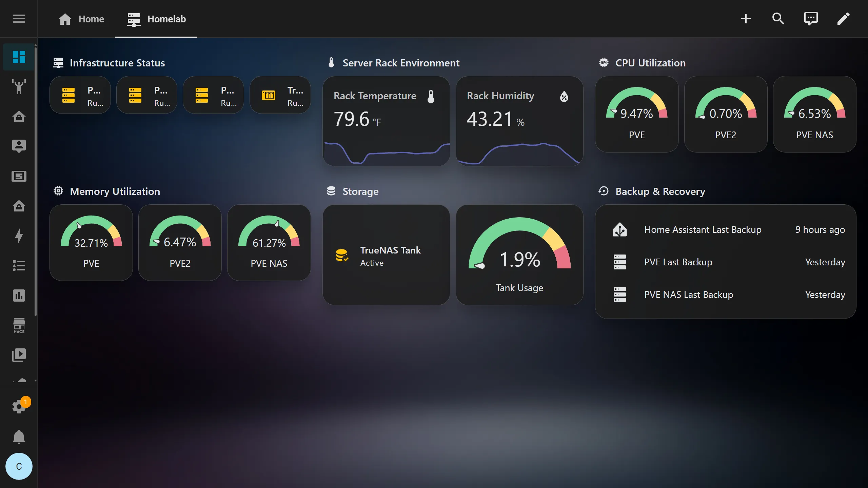Click the pencil edit dashboard icon

[843, 19]
